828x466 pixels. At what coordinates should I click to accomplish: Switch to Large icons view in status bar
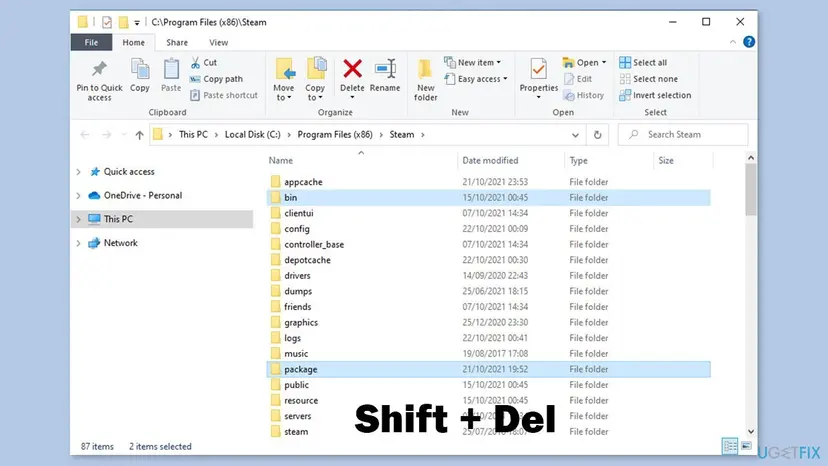coord(746,446)
